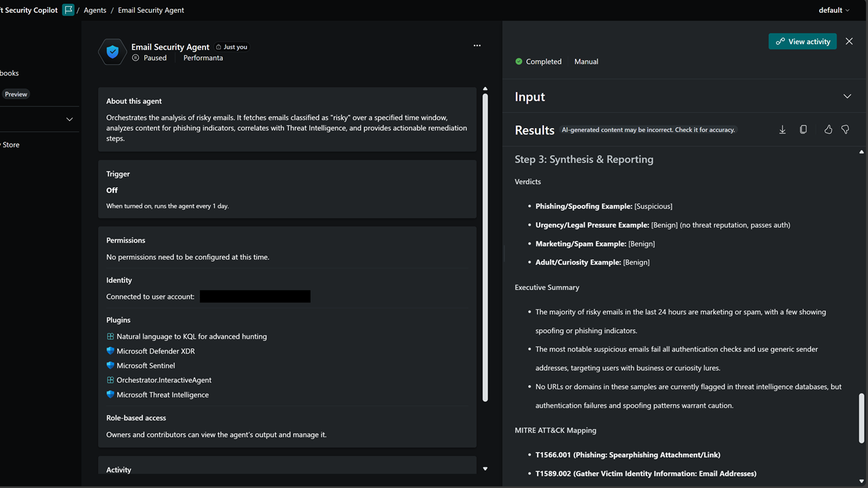Click Natural language to KQL plugin icon
This screenshot has width=868, height=488.
pos(111,336)
